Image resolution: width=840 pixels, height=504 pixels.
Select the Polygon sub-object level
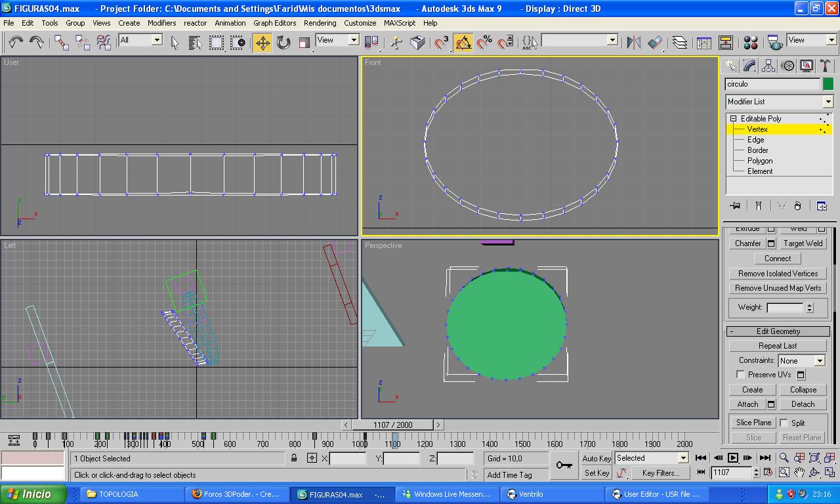point(760,161)
